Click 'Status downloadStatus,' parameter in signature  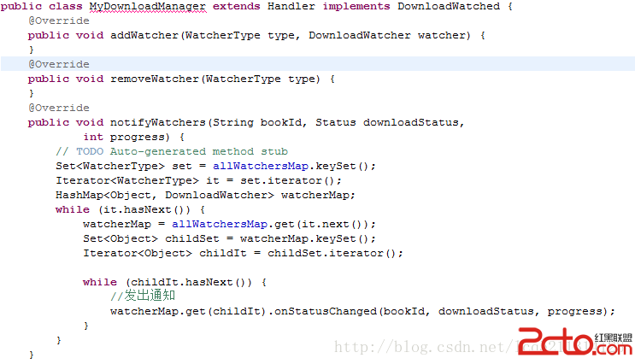point(390,123)
